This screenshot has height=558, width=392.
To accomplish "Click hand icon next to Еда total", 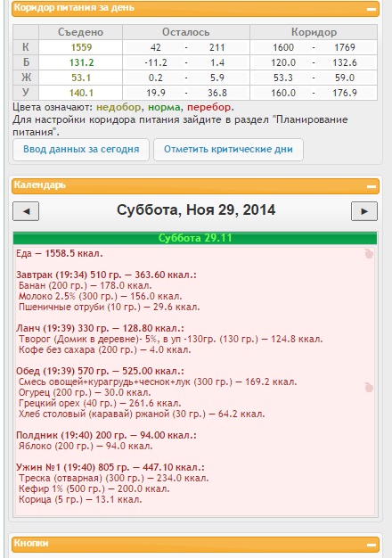I will point(369,254).
